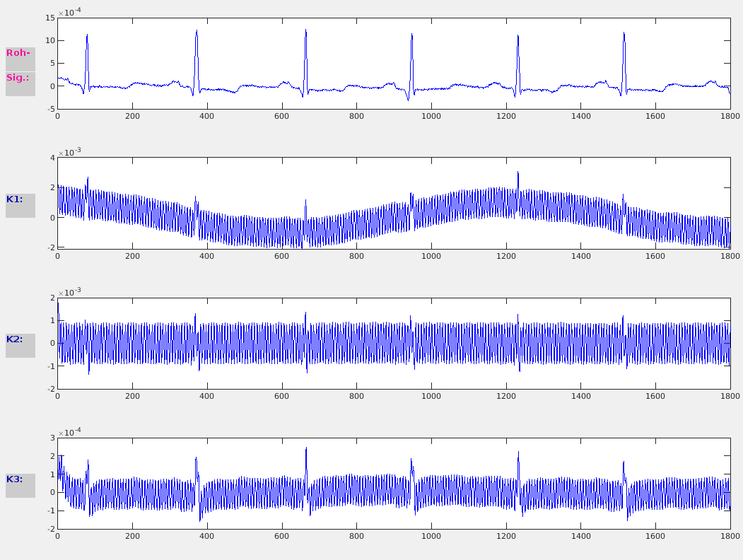Click the ×10⁻⁴ exponent above raw signal plot
Viewport: 743px width, 560px height.
pyautogui.click(x=69, y=12)
